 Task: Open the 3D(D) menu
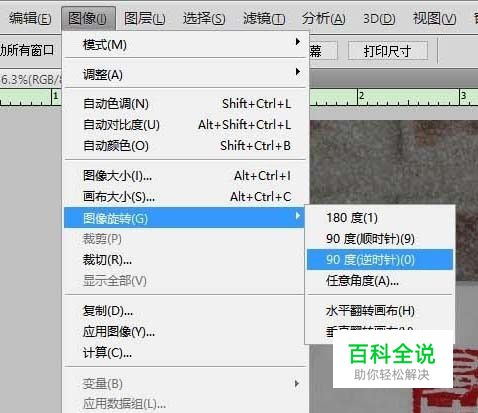click(379, 18)
